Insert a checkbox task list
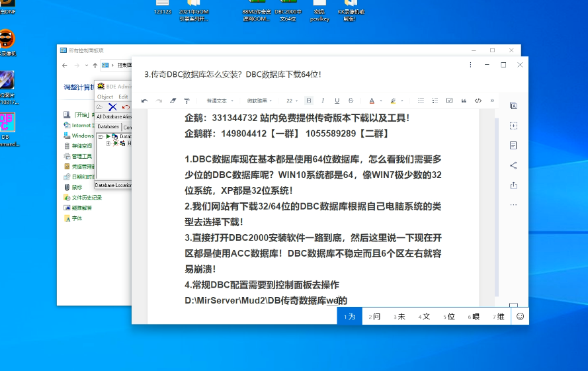The height and width of the screenshot is (371, 588). pyautogui.click(x=449, y=101)
